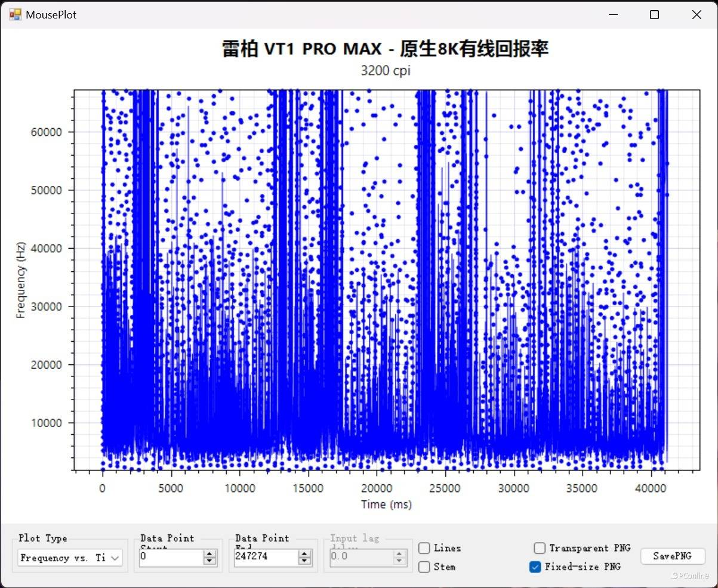Click the 60000 y-axis tick label
This screenshot has width=718, height=588.
pos(46,132)
